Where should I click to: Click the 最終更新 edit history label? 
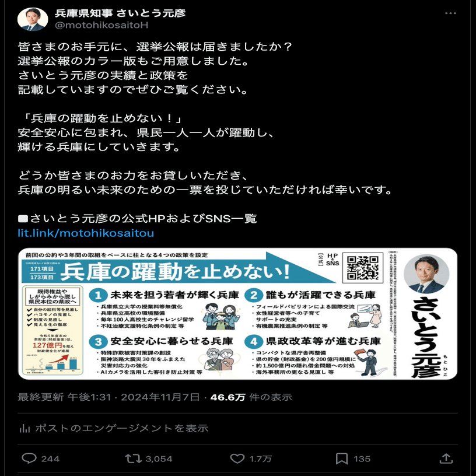(41, 397)
